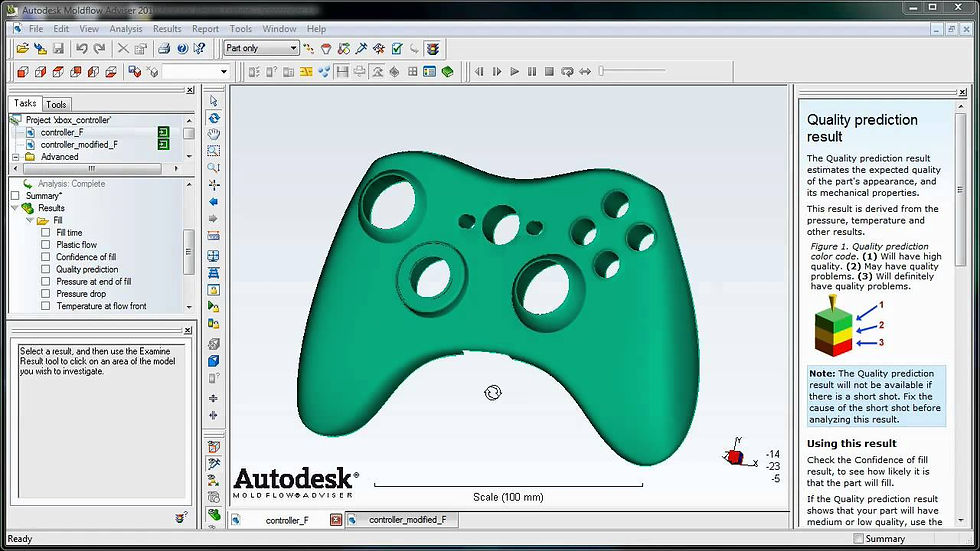980x551 pixels.
Task: Check the Summary* checkbox in Tasks tree
Action: [16, 196]
